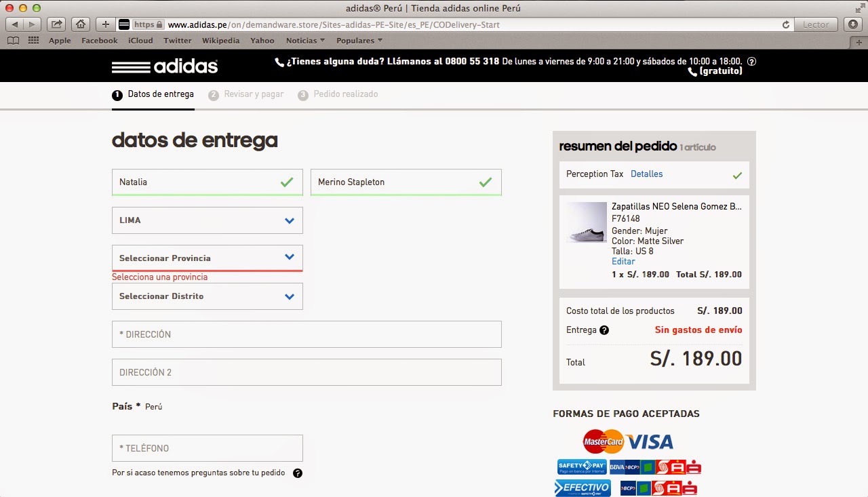Open the Twitter bookmark

pyautogui.click(x=178, y=41)
